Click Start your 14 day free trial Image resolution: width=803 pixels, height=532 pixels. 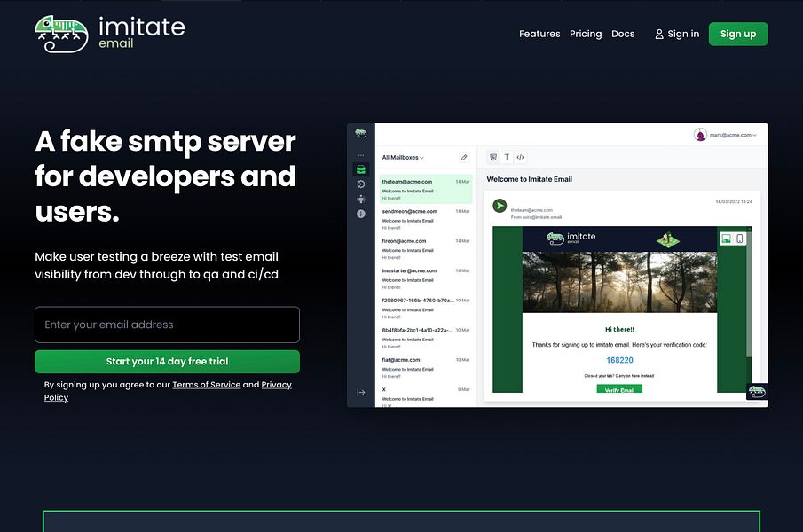pyautogui.click(x=167, y=362)
